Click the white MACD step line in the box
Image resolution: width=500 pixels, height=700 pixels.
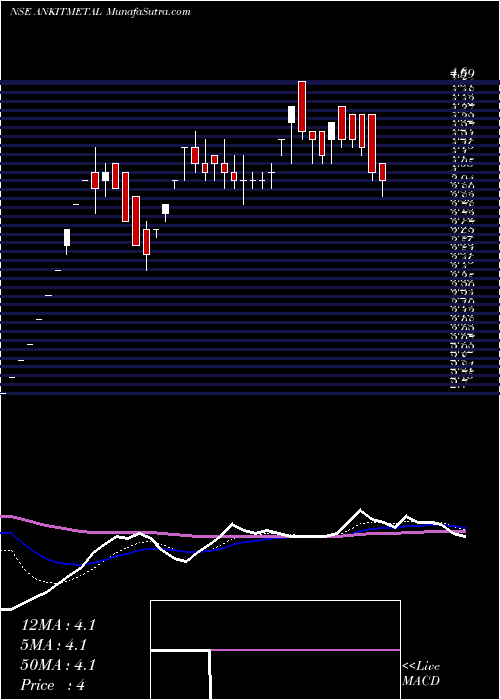[181, 674]
